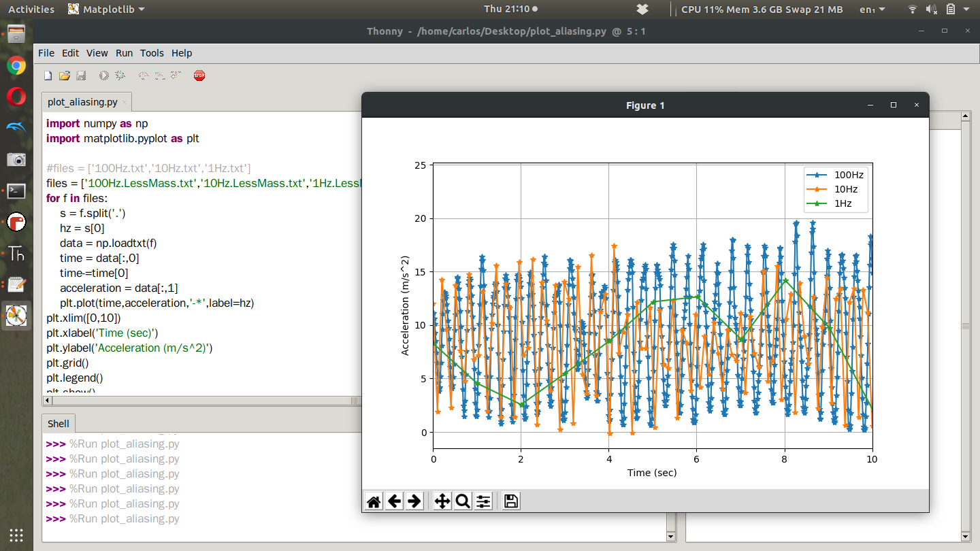This screenshot has height=551, width=980.
Task: Open the Activities overview
Action: [x=31, y=9]
